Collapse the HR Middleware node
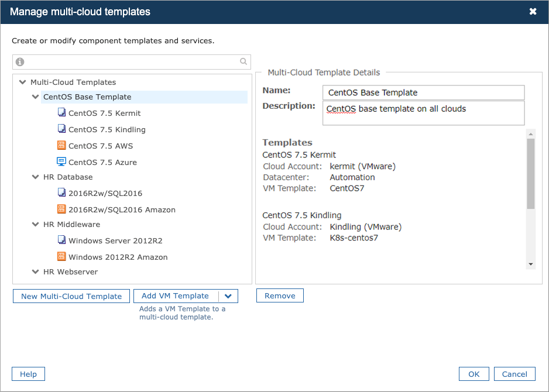The height and width of the screenshot is (392, 549). tap(35, 224)
